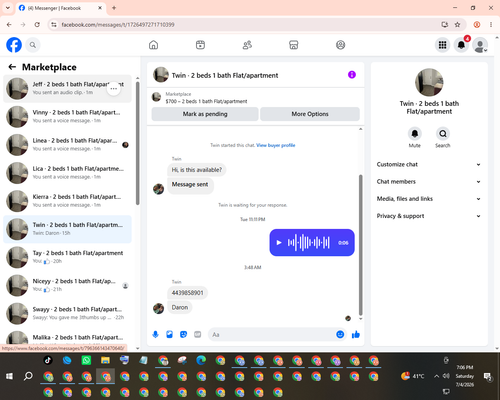
Task: Click the conversation list scrollbar
Action: point(137,143)
